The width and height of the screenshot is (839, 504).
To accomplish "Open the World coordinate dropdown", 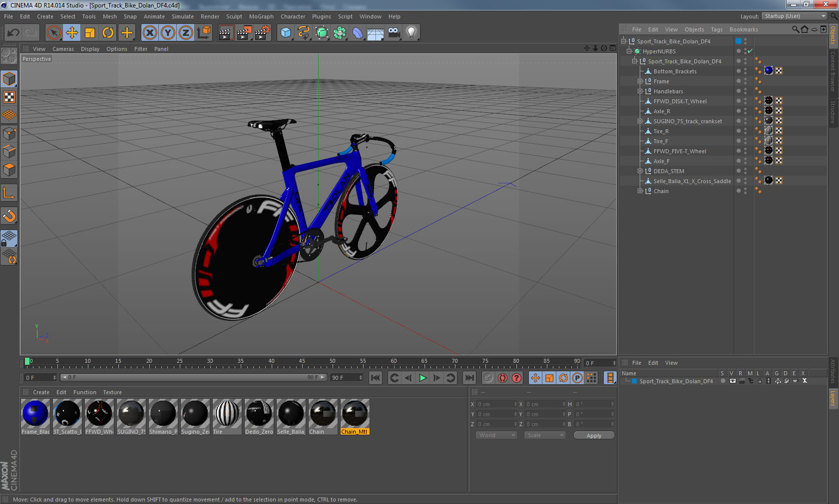I will 496,435.
